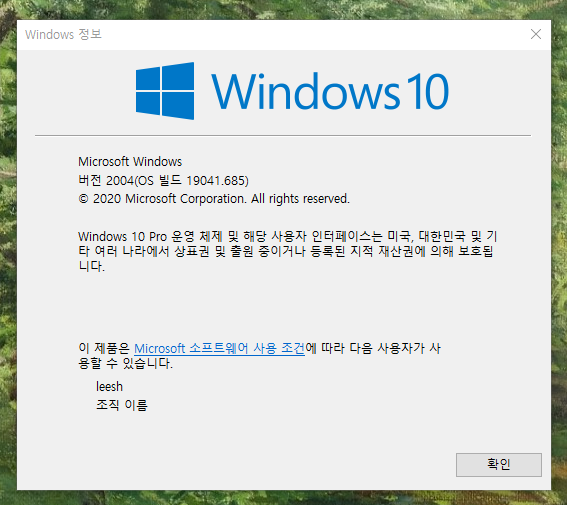Click the desktop wallpaper right of the dialog
The image size is (567, 505).
(559, 253)
